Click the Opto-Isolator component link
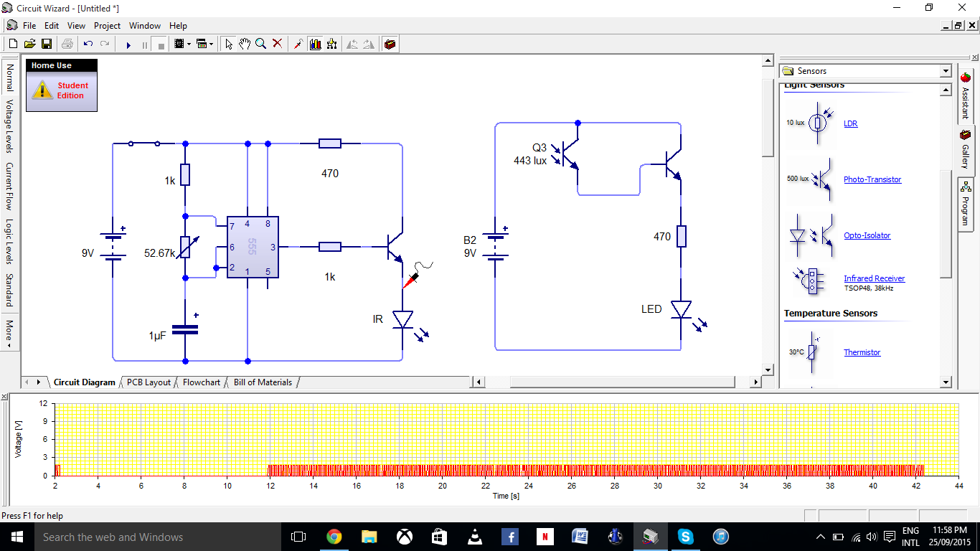 tap(867, 235)
